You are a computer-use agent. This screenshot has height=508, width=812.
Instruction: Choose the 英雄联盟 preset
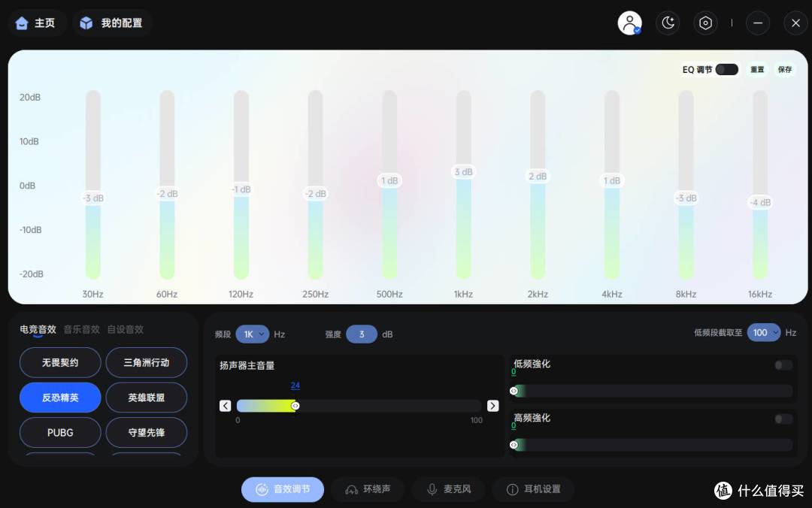147,398
